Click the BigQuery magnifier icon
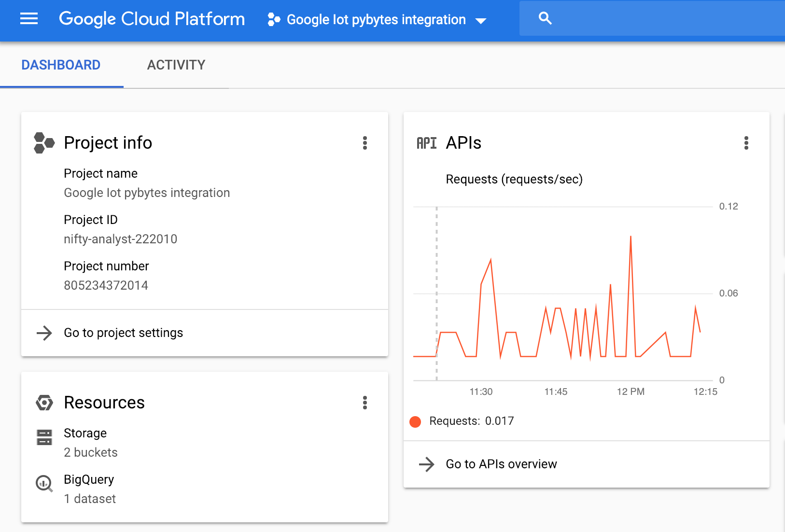This screenshot has width=785, height=532. click(44, 484)
